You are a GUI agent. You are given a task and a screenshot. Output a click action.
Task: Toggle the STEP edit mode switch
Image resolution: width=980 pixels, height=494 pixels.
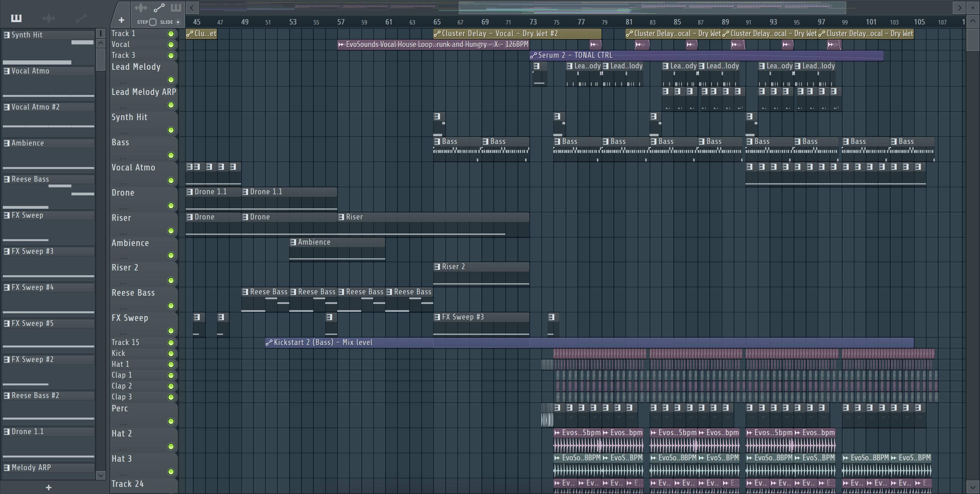pyautogui.click(x=152, y=22)
